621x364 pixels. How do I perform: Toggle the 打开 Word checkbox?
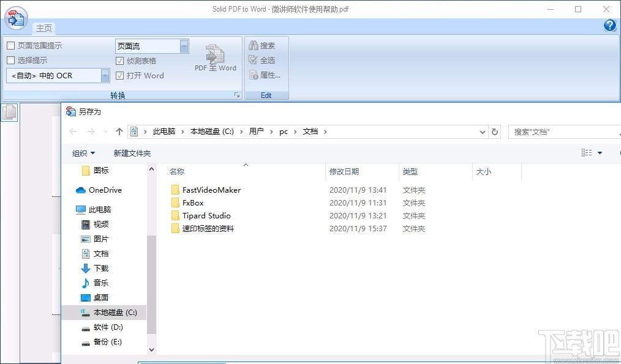click(x=119, y=76)
